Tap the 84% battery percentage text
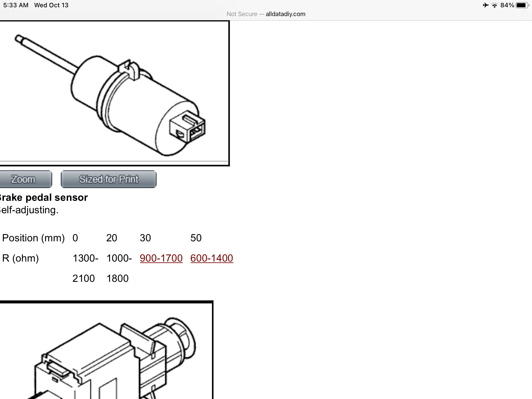Viewport: 532px width, 399px height. pos(507,5)
